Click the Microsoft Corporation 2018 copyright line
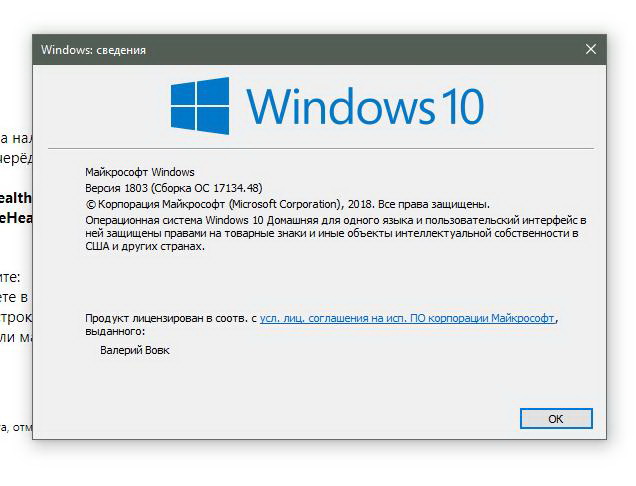Screen dimensions: 636x486 [x=288, y=204]
